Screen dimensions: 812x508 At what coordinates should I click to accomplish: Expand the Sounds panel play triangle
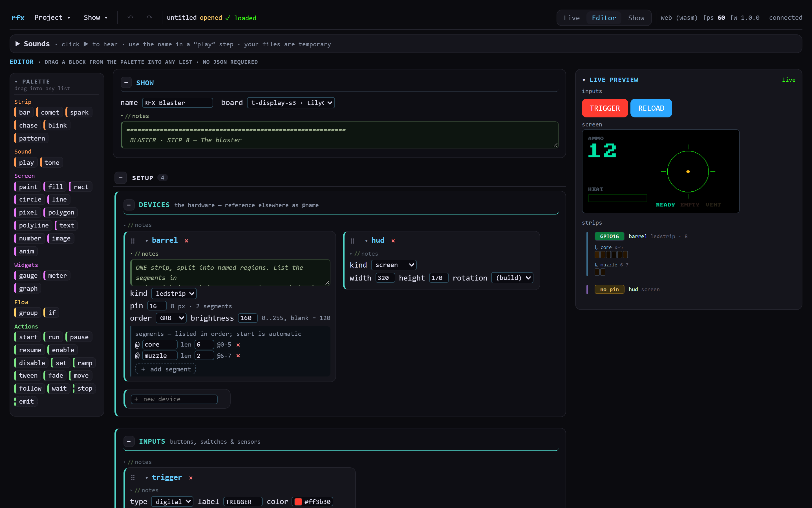pos(18,44)
